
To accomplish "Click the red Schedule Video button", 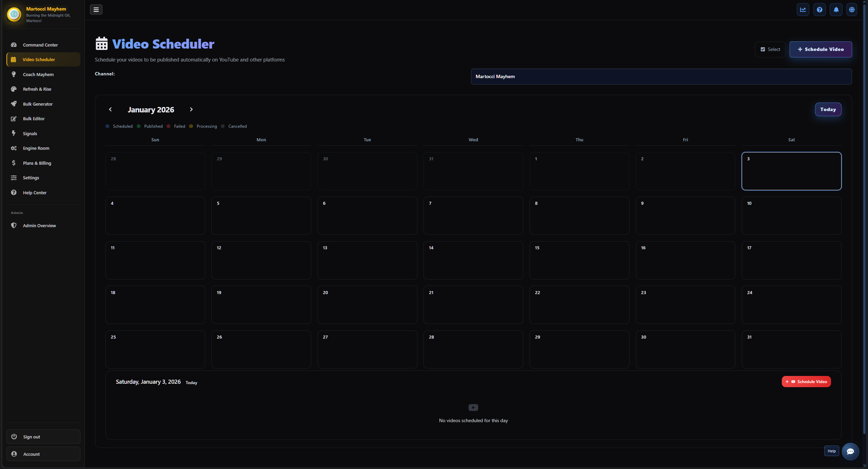I will (806, 381).
